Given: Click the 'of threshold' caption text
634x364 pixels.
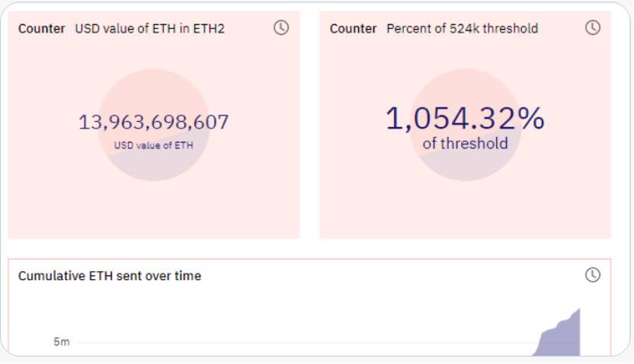Looking at the screenshot, I should click(x=465, y=144).
